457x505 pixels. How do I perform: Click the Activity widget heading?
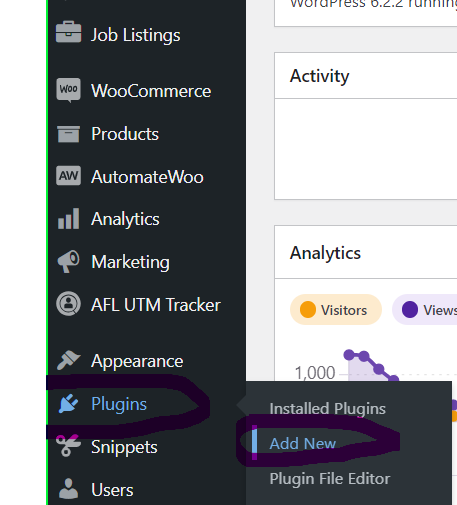point(319,76)
